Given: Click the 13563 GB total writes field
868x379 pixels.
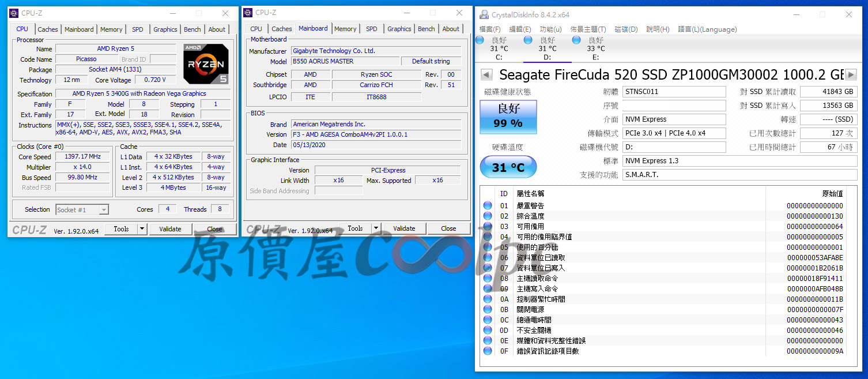Looking at the screenshot, I should [x=829, y=106].
